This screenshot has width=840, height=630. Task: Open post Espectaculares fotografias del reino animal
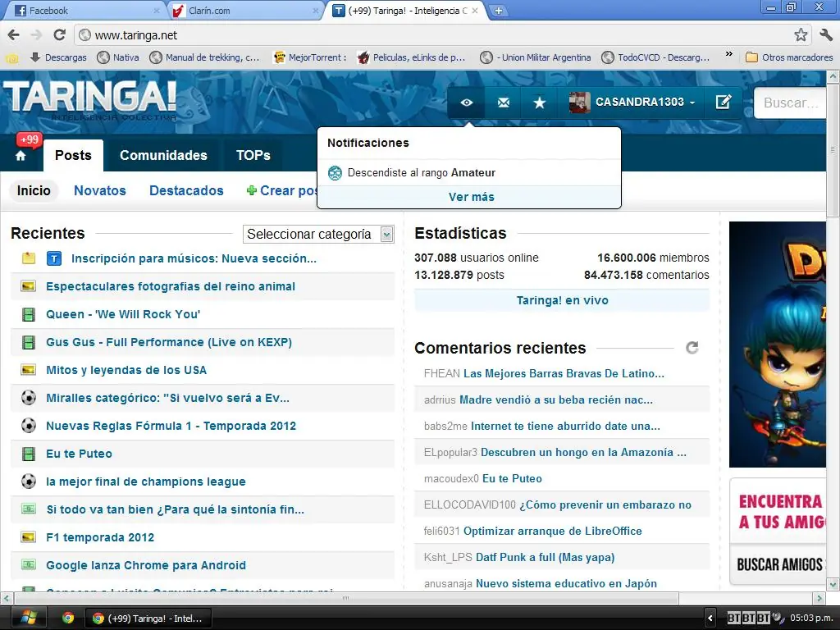[171, 286]
